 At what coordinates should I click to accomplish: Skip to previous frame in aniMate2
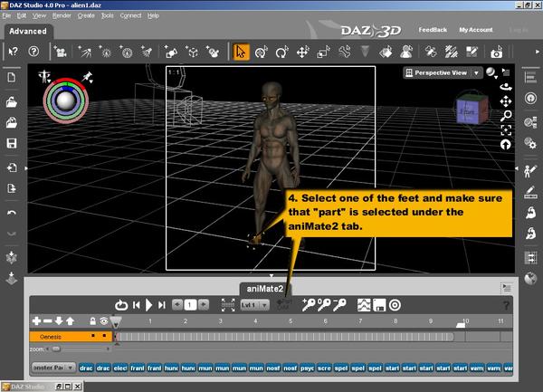pyautogui.click(x=137, y=305)
